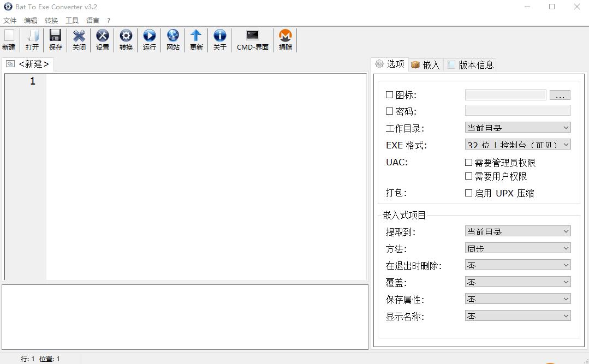Open a file using the 打开 toolbar icon
589x364 pixels.
(32, 38)
